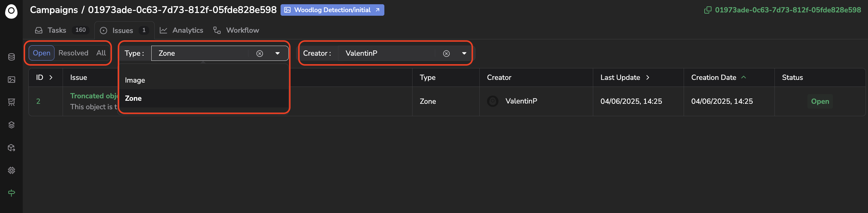868x213 pixels.
Task: Expand the Creator dropdown arrow
Action: [x=464, y=54]
